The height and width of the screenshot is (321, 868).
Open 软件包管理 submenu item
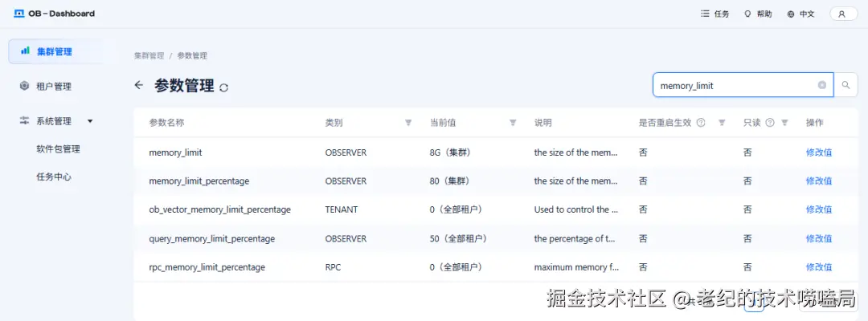coord(58,148)
